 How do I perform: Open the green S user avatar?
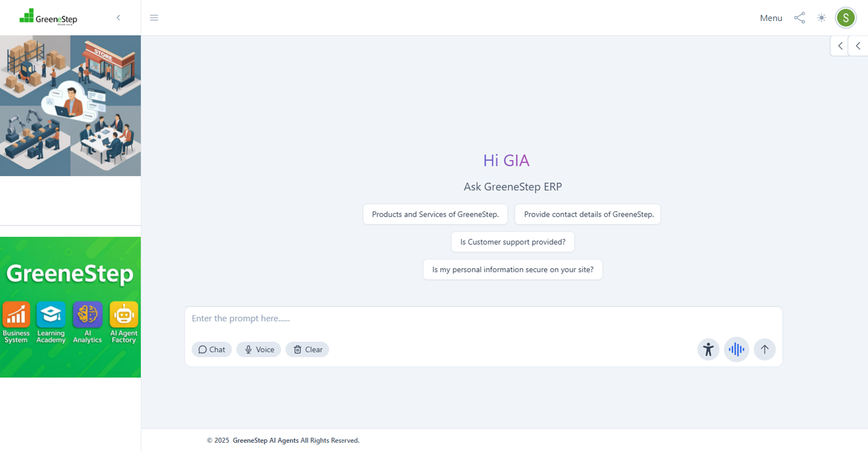click(845, 18)
